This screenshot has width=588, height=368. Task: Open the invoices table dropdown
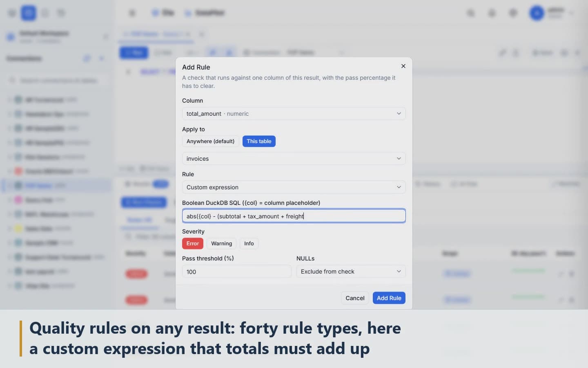(x=294, y=159)
